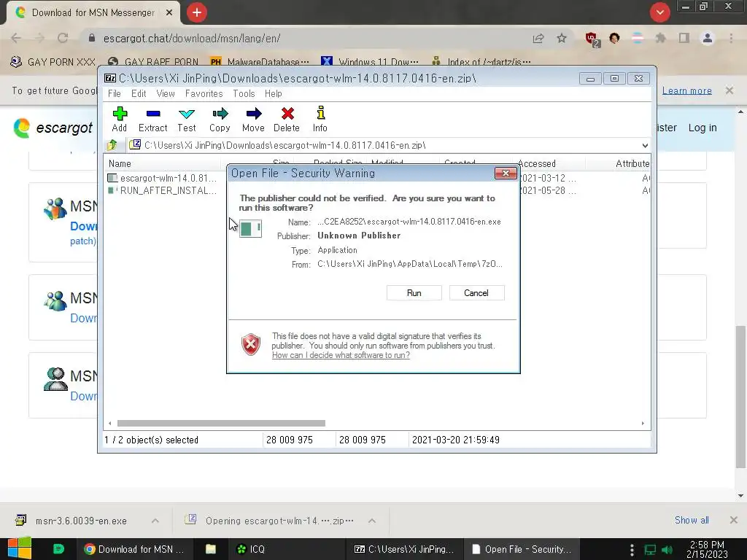Dismiss the Google infobar with X
This screenshot has width=747, height=560.
pyautogui.click(x=729, y=90)
